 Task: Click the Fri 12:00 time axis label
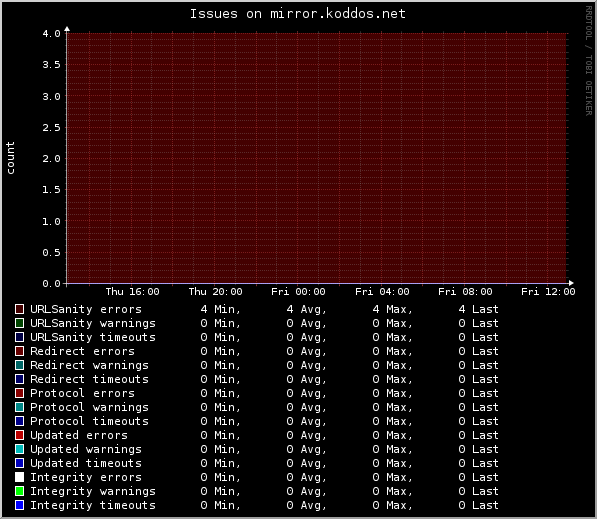[x=548, y=292]
